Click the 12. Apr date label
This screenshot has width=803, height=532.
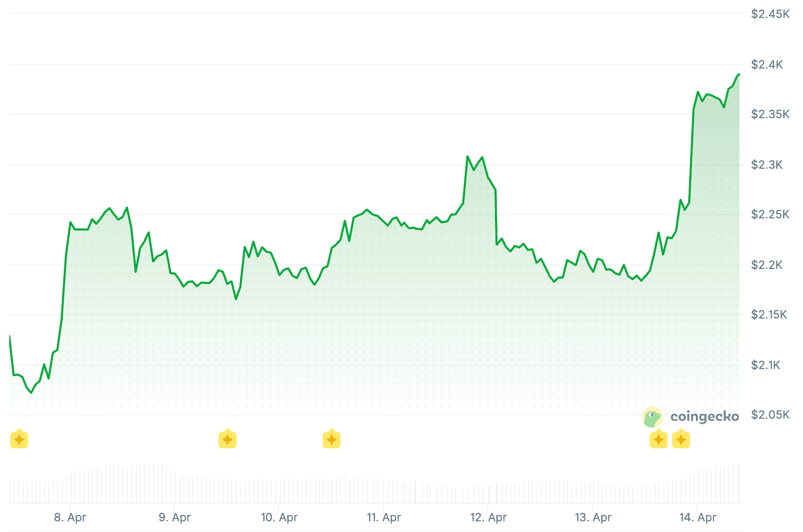point(489,517)
